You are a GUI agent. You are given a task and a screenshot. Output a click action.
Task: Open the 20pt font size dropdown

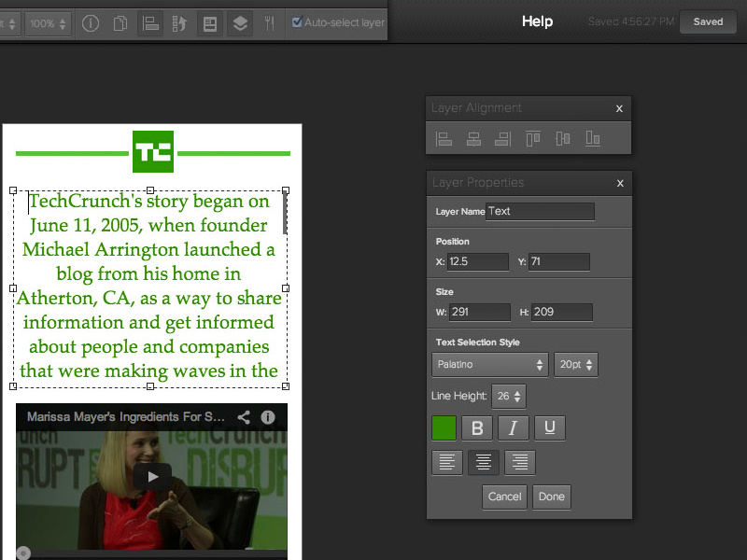coord(575,364)
